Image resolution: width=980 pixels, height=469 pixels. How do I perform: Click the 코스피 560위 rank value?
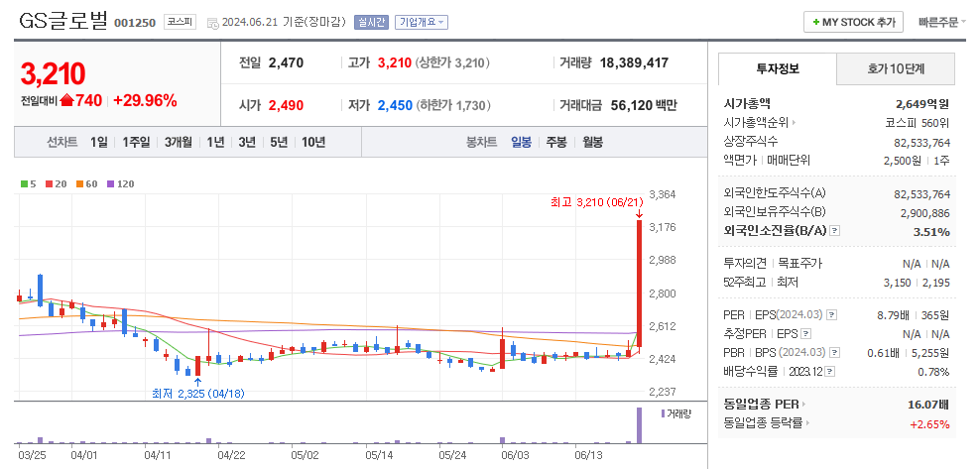pos(919,122)
